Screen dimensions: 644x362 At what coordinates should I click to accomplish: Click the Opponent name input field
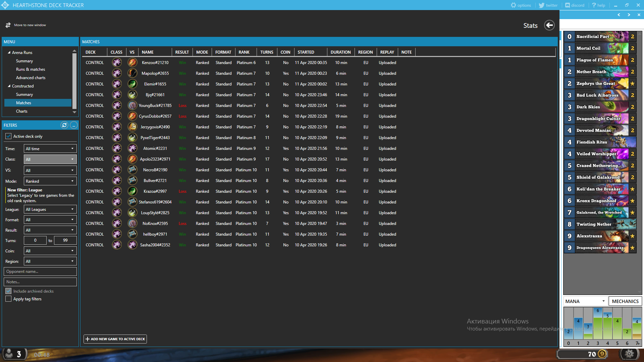point(40,271)
